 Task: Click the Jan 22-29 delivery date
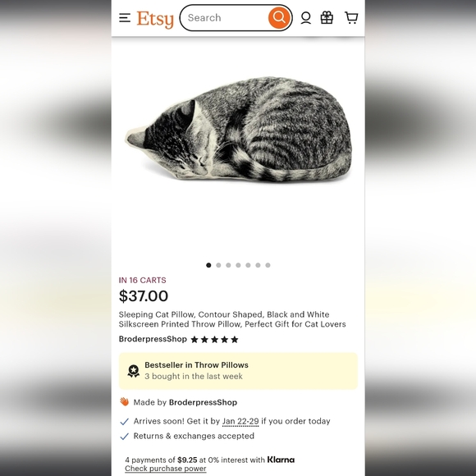pos(240,421)
